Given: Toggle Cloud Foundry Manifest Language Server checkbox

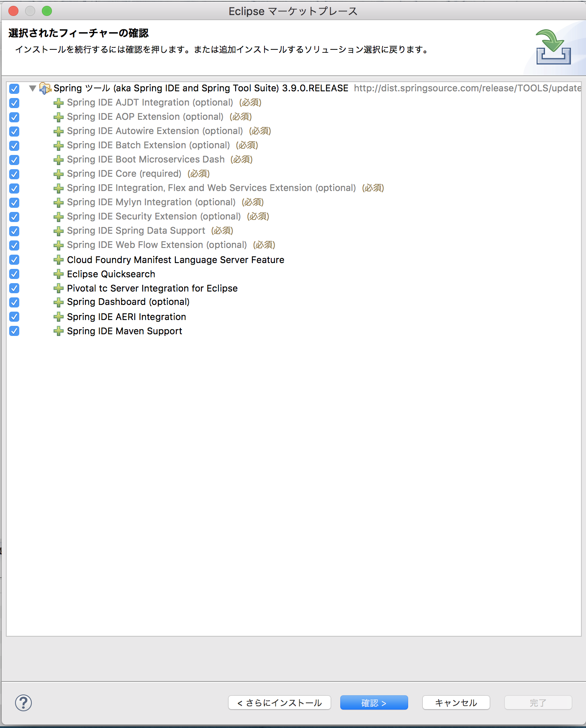Looking at the screenshot, I should coord(14,260).
